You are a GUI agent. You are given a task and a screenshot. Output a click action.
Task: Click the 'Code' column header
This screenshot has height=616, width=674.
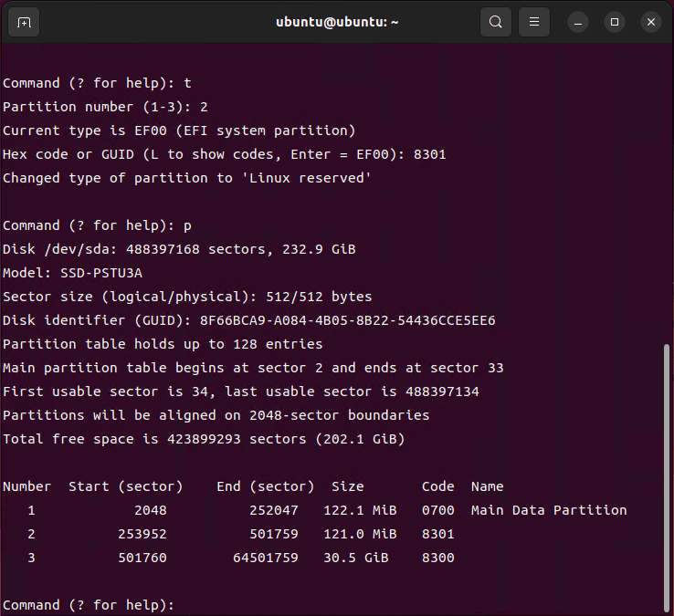pyautogui.click(x=437, y=486)
